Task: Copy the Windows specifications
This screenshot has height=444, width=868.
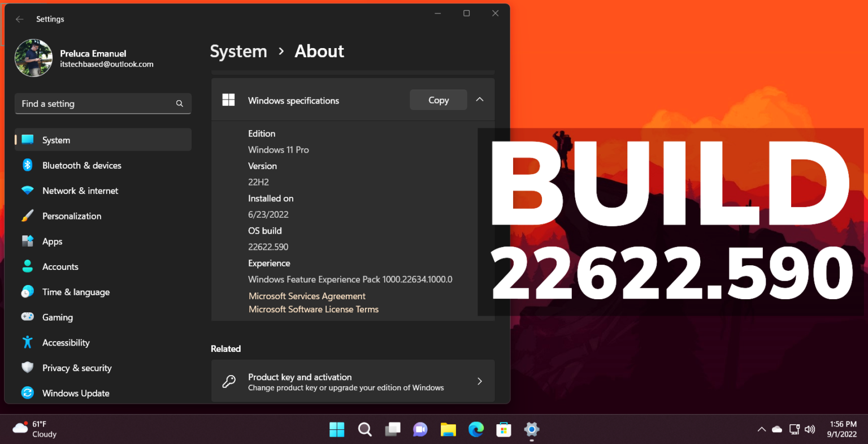Action: (438, 100)
